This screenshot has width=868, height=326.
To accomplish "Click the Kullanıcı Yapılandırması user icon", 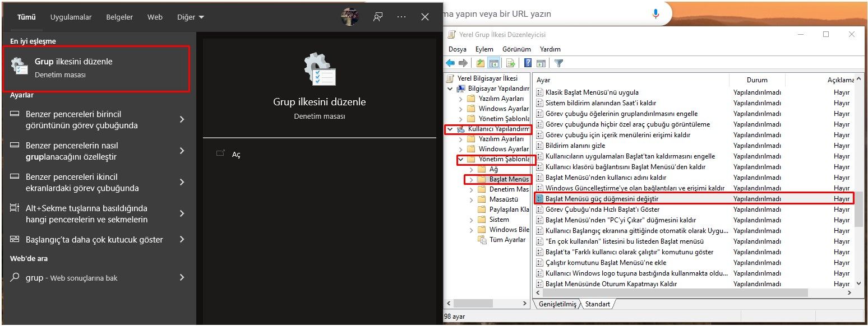I will point(461,129).
